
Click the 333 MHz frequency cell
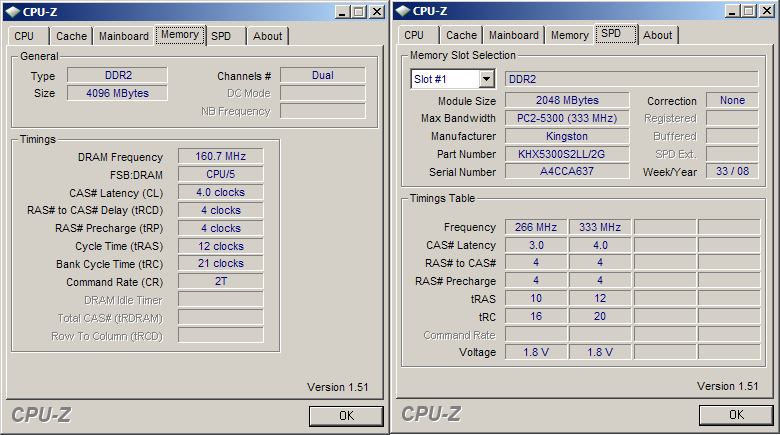click(600, 227)
